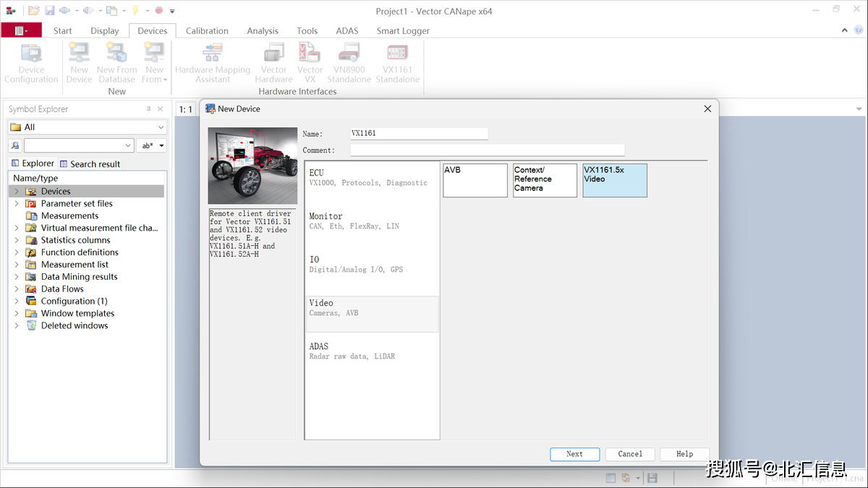
Task: Click the lightning bolt quick access icon
Action: (135, 11)
